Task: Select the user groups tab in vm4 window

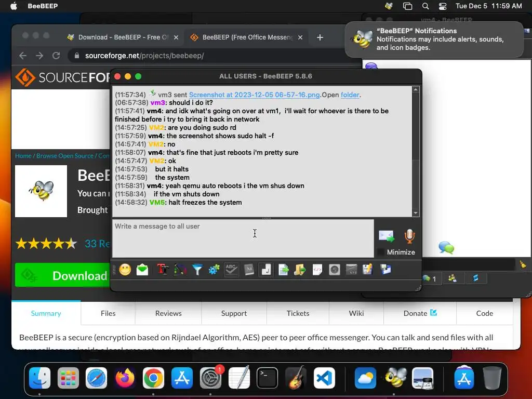Action: point(453,278)
